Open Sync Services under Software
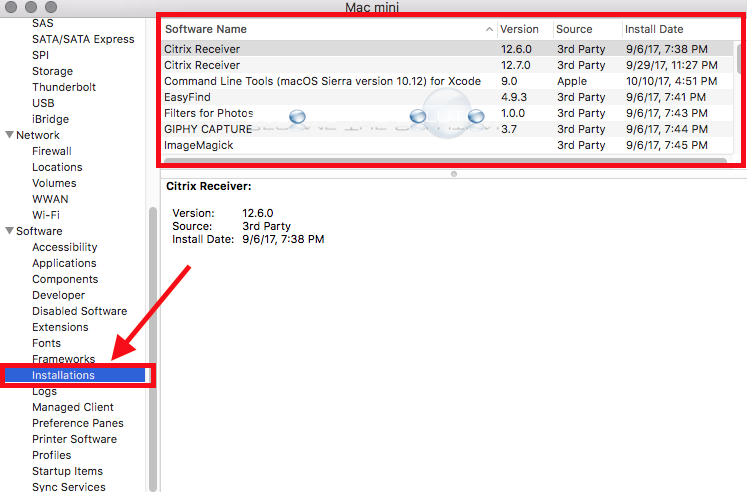Image resolution: width=747 pixels, height=492 pixels. 69,487
